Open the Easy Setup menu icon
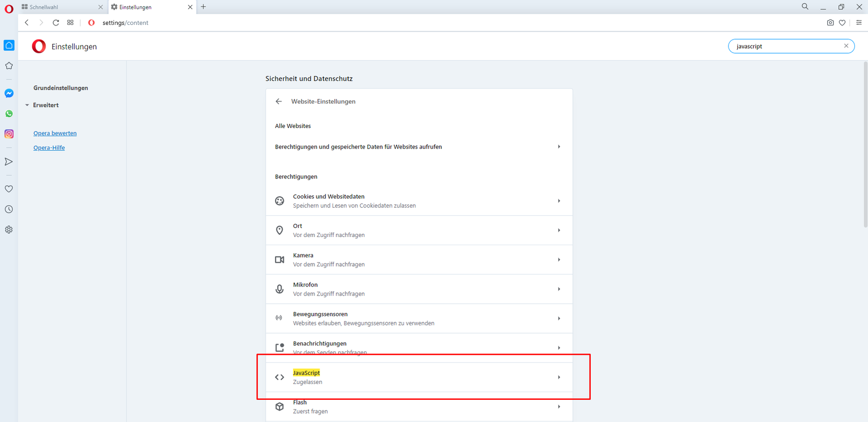 click(x=859, y=23)
